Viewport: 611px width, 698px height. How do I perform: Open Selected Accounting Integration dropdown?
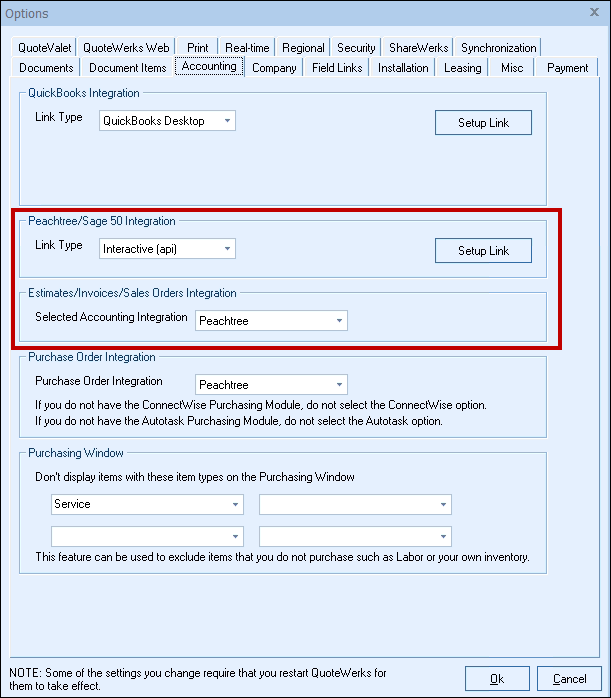click(271, 321)
